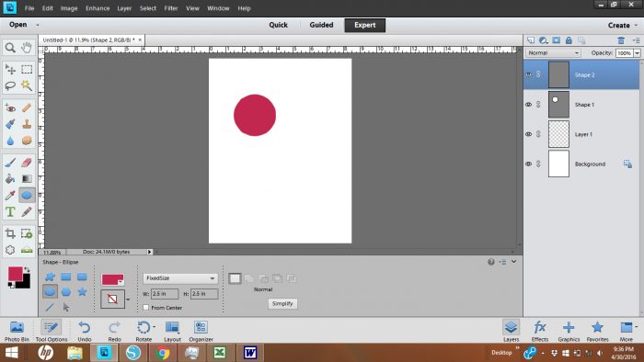Screen dimensions: 644x362
Task: Open the Layer menu
Action: [124, 8]
